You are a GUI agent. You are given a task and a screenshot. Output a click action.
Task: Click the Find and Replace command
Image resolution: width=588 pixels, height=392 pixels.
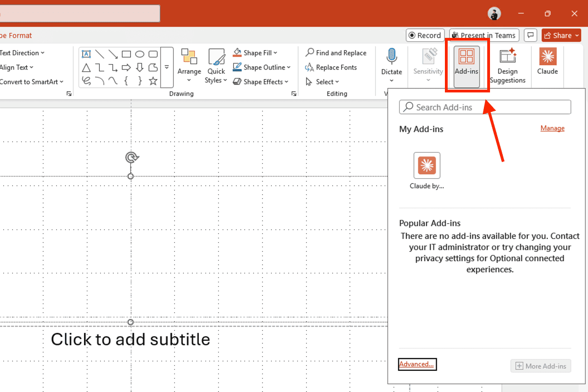coord(336,53)
